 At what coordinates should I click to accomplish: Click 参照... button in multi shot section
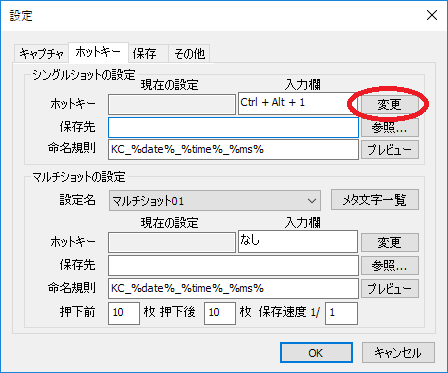coord(390,265)
